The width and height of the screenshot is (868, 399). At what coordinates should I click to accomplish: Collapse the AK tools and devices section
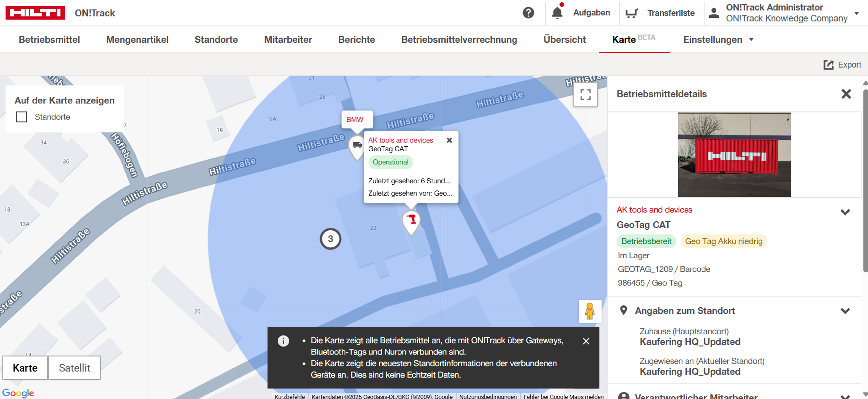coord(845,212)
